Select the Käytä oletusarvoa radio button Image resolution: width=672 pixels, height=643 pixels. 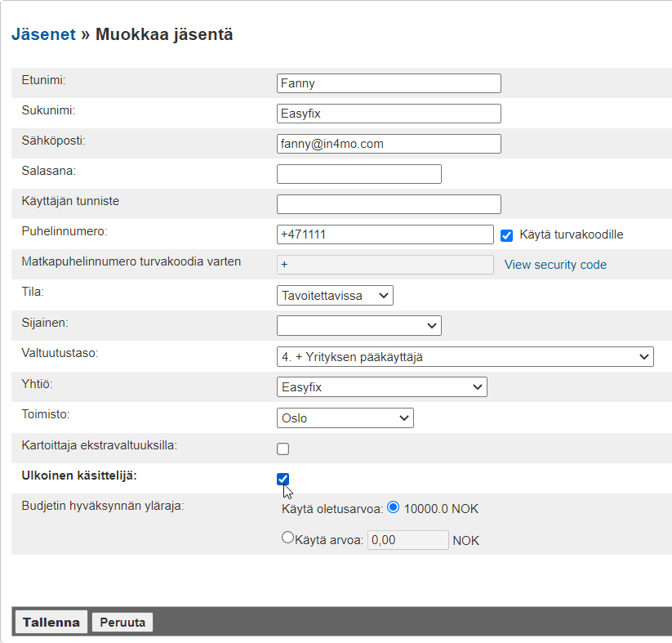coord(394,507)
